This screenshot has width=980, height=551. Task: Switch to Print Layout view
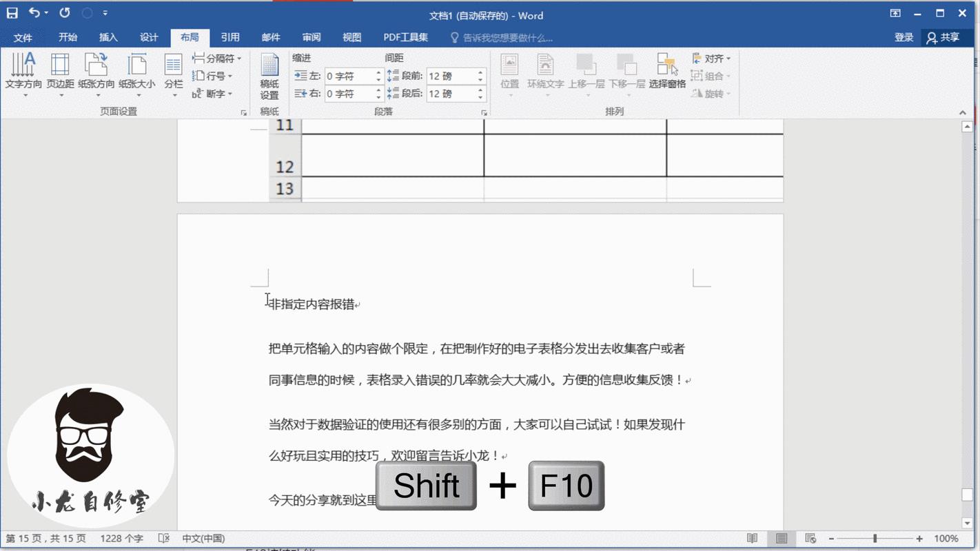tap(782, 539)
